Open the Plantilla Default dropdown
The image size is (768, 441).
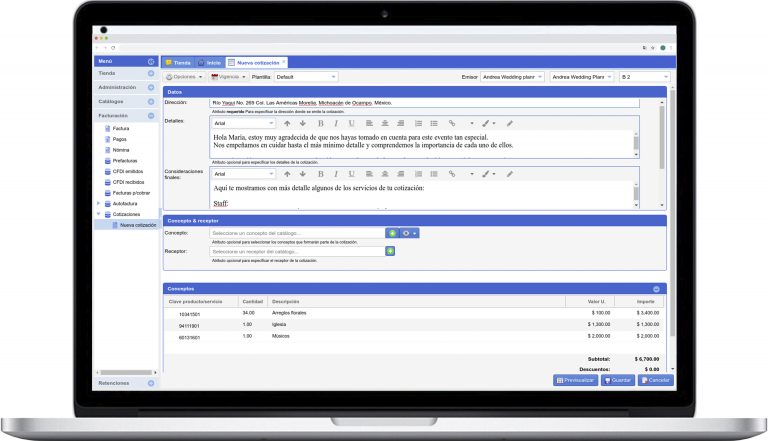305,76
